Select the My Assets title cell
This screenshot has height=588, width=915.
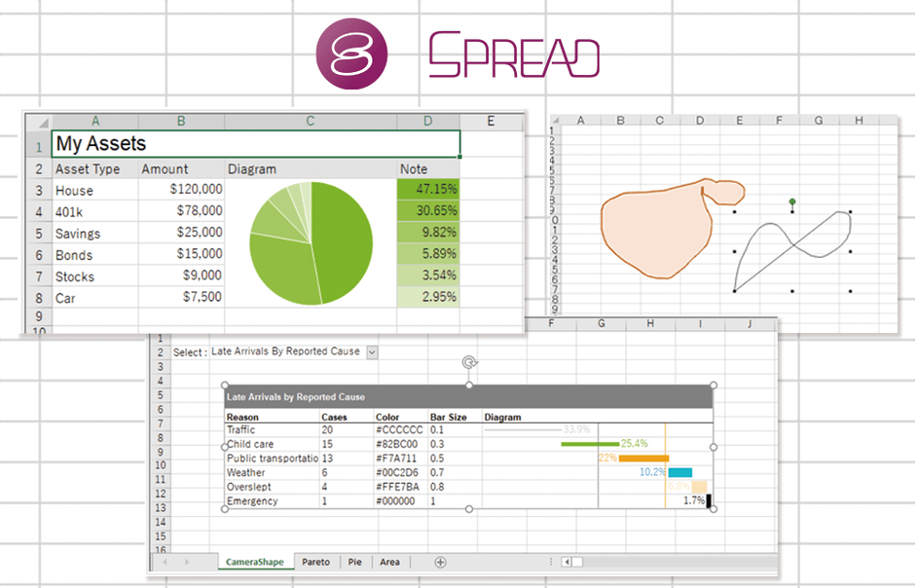point(256,143)
